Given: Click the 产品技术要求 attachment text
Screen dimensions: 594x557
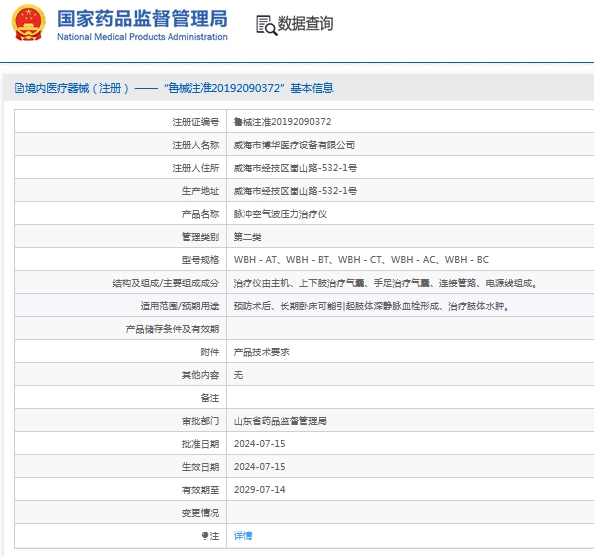Looking at the screenshot, I should pyautogui.click(x=261, y=352).
